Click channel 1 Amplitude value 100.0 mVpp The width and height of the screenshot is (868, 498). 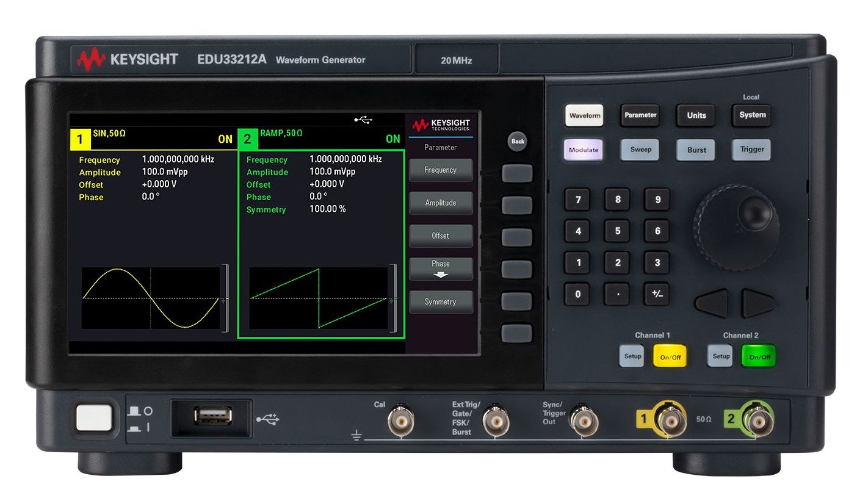pos(165,172)
